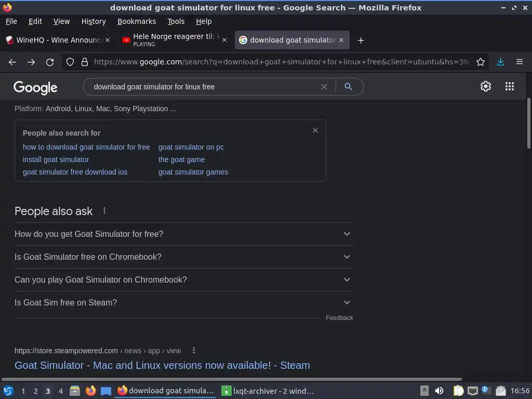Open the volume control in tray
Screen dimensions: 532x399
439,391
